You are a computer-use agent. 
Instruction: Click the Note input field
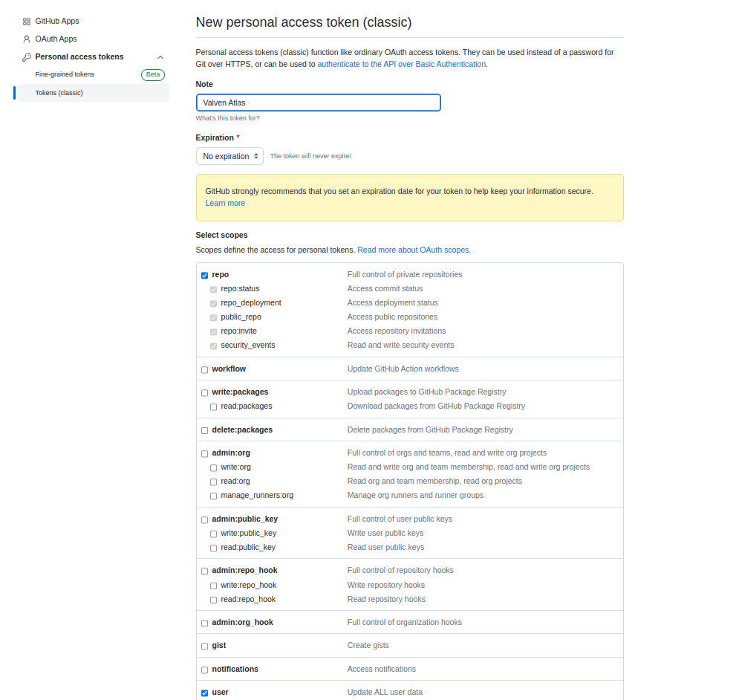click(x=319, y=103)
